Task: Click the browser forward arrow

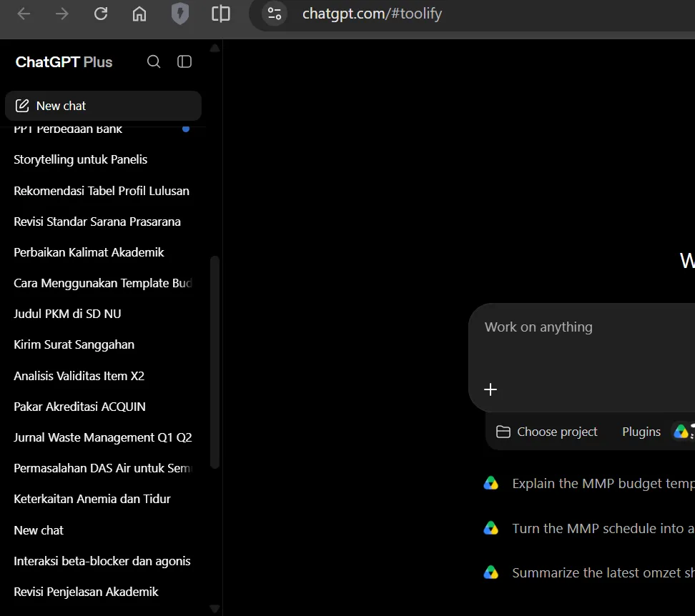Action: [62, 14]
